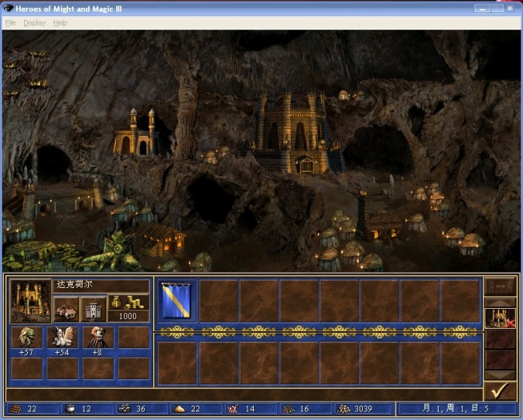Click the ore resource icon showing 36
523x420 pixels.
(x=124, y=409)
